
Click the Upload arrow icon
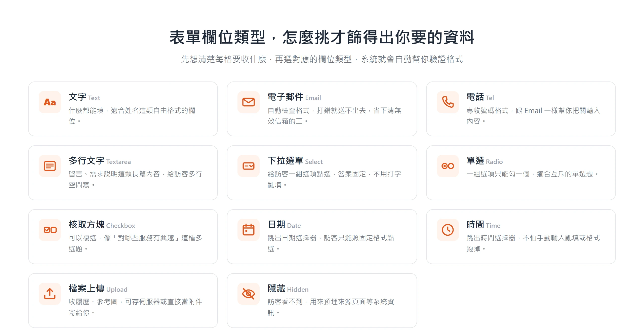pyautogui.click(x=50, y=294)
